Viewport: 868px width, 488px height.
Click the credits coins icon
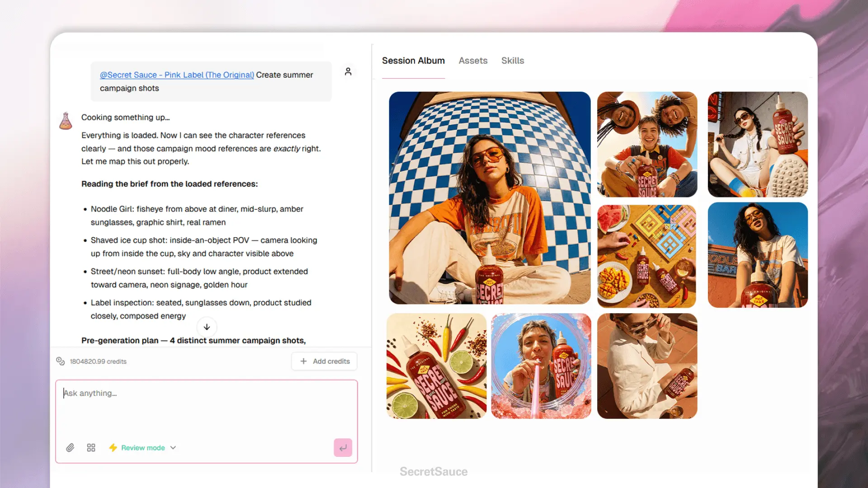[60, 361]
